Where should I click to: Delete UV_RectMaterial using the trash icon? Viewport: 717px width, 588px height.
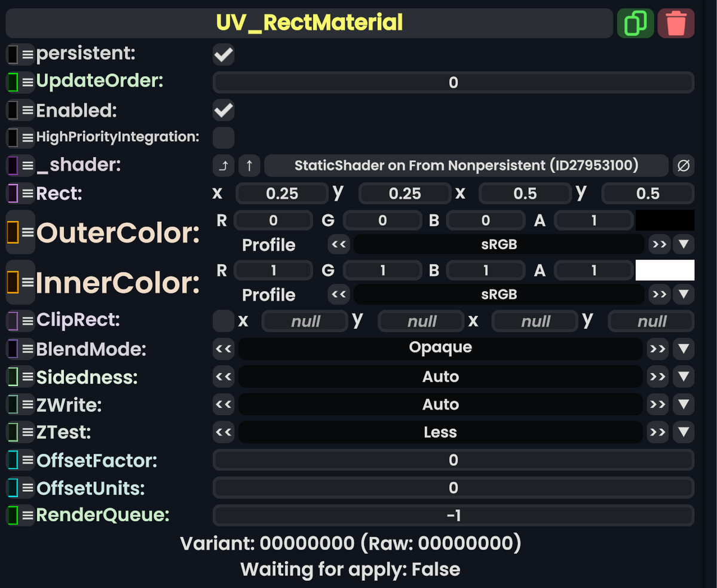pyautogui.click(x=676, y=23)
